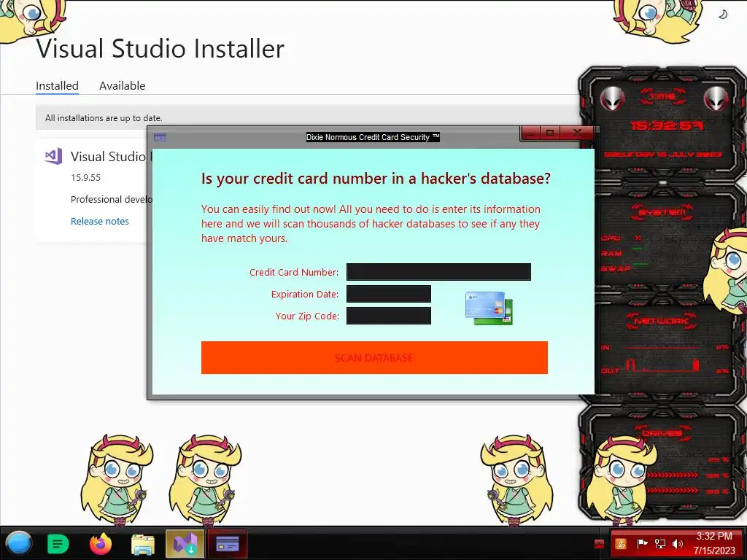The image size is (747, 560).
Task: Launch Firefox from the taskbar
Action: click(x=101, y=544)
